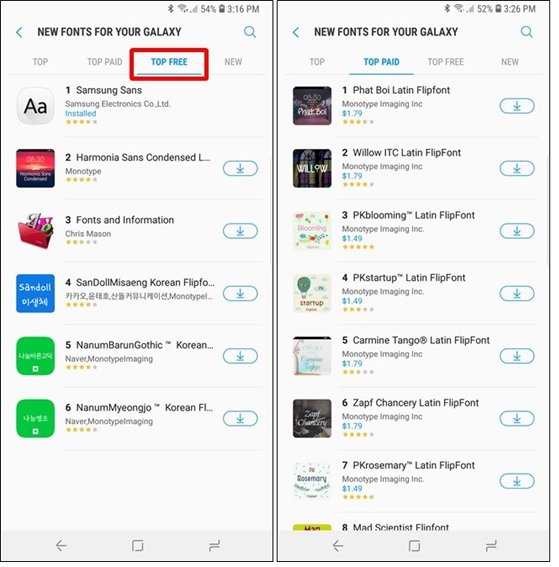Open Zapf Chancery font thumbnail
The width and height of the screenshot is (559, 567).
(x=312, y=419)
